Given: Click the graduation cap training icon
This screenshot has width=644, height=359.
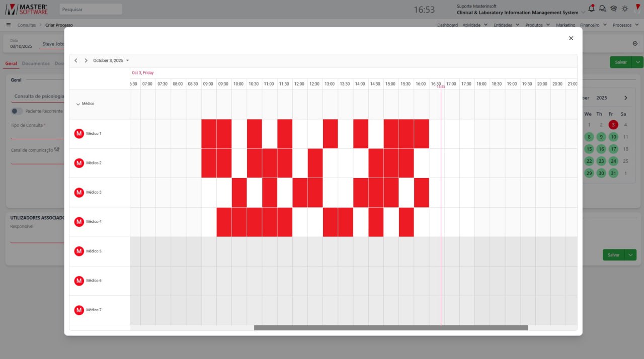Looking at the screenshot, I should pos(613,9).
